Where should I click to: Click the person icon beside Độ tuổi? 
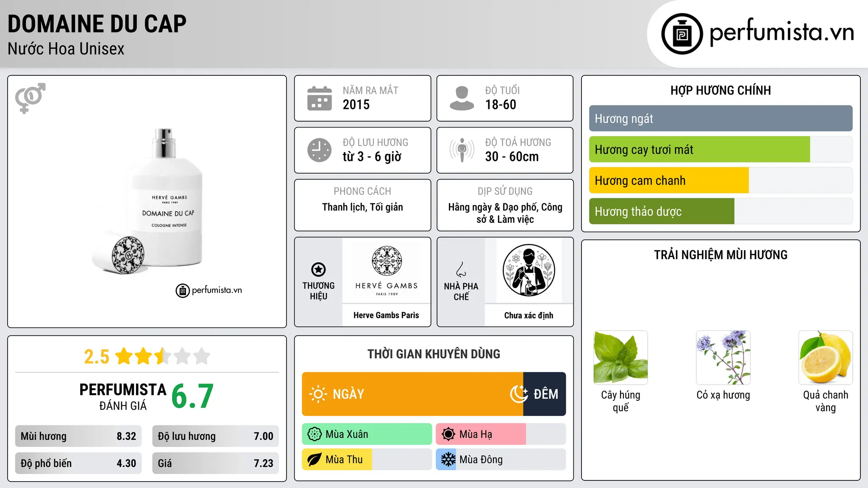tap(462, 98)
